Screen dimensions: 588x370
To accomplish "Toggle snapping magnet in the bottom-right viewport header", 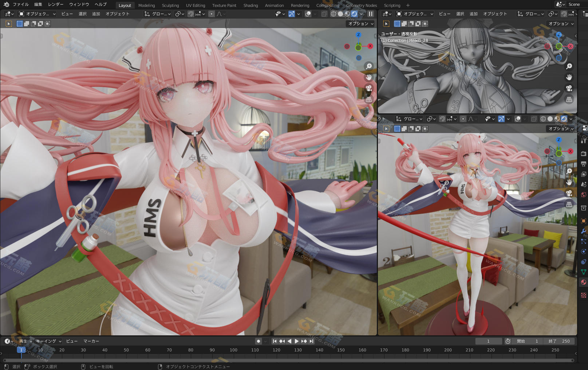I will point(442,119).
